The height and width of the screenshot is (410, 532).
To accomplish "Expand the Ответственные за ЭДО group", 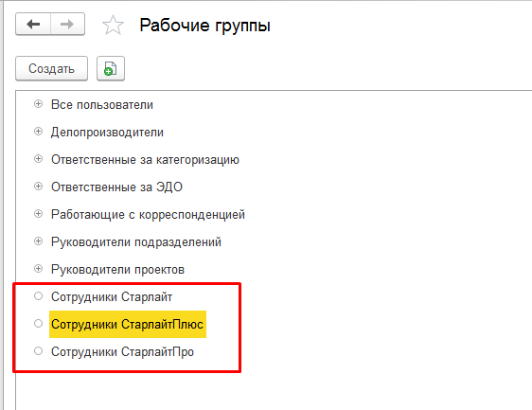I will click(x=39, y=187).
